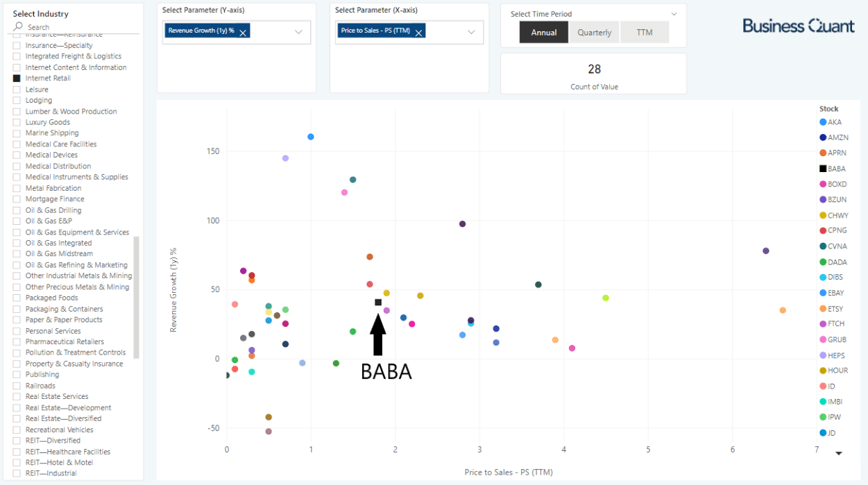Click the Business Quant logo
The width and height of the screenshot is (868, 485).
click(x=798, y=25)
